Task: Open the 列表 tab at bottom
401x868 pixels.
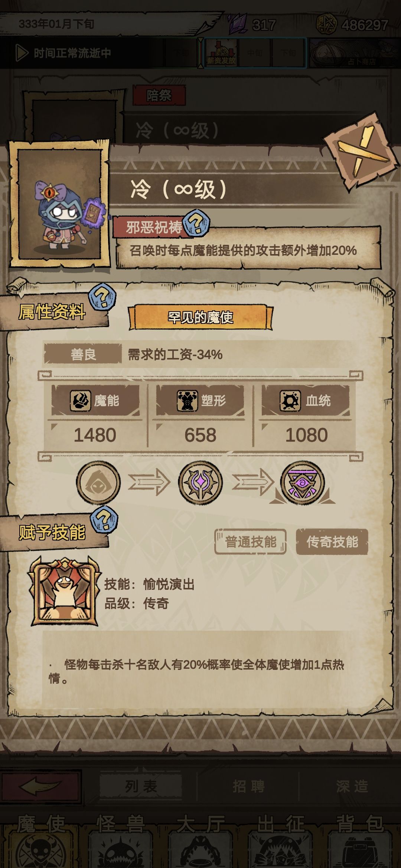Action: 141,786
